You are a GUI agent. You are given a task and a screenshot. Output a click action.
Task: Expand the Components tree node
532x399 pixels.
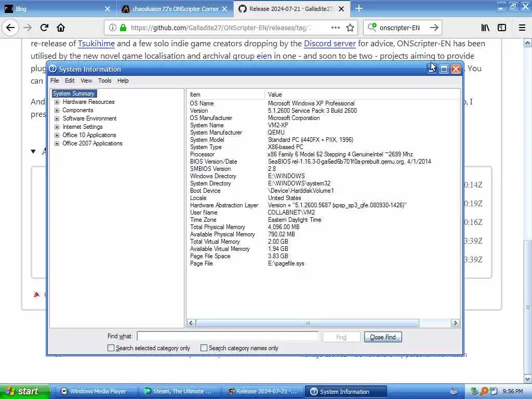click(x=57, y=110)
